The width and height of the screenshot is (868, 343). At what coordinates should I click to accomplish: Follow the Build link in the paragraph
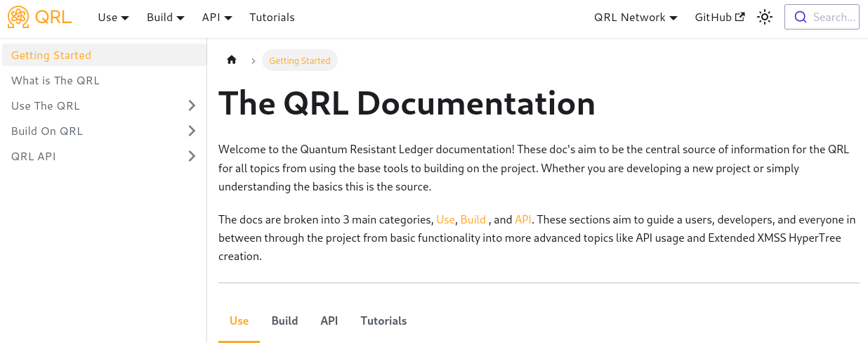473,219
